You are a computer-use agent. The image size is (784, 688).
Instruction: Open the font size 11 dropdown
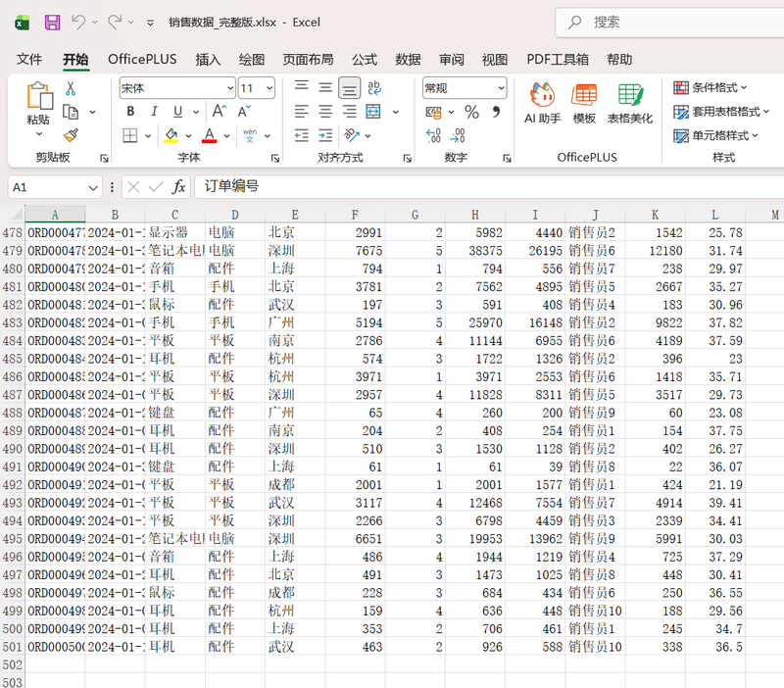269,88
